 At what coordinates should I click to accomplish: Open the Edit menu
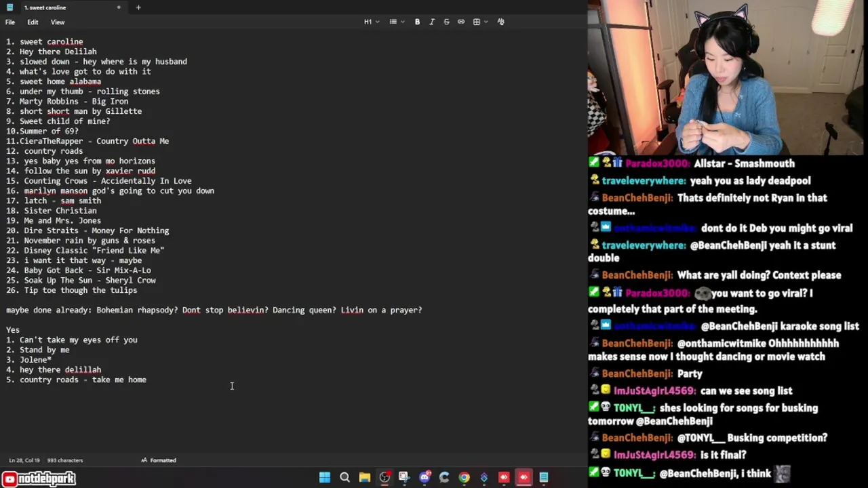(33, 22)
